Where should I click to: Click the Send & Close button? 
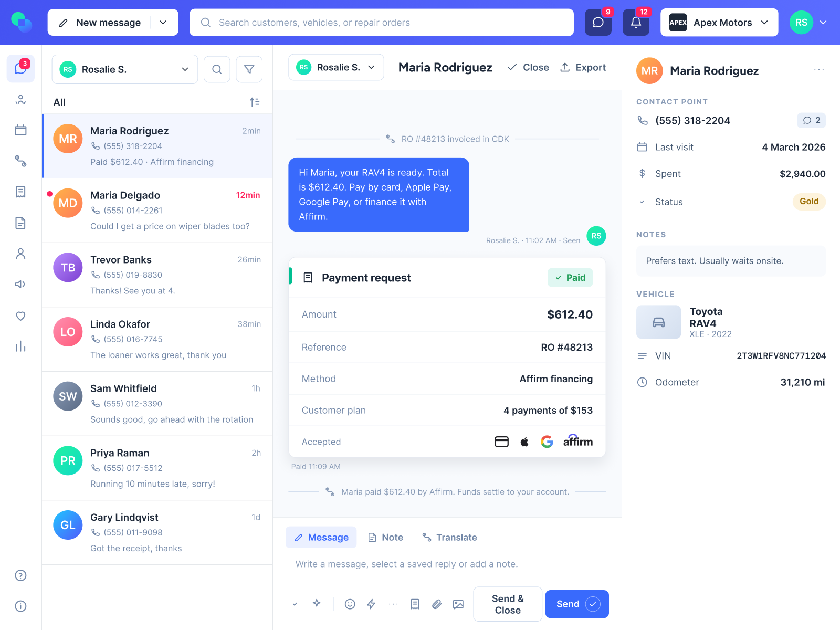[x=508, y=604]
